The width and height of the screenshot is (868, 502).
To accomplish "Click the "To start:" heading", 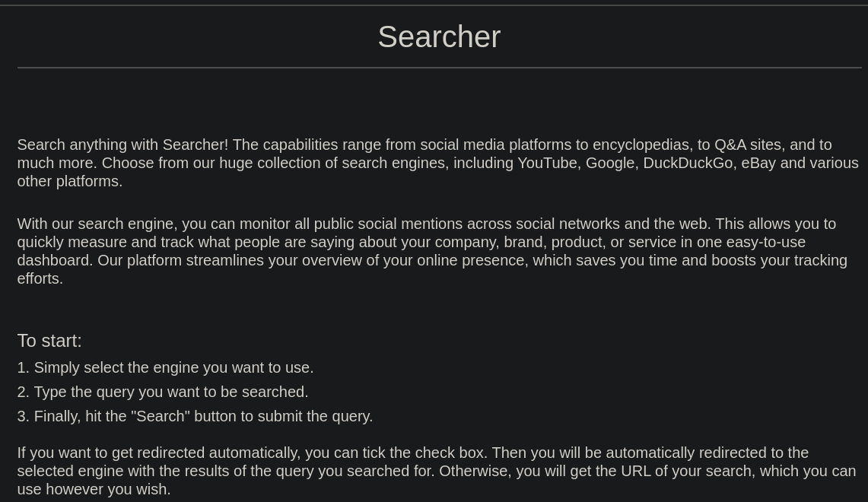I will (49, 341).
